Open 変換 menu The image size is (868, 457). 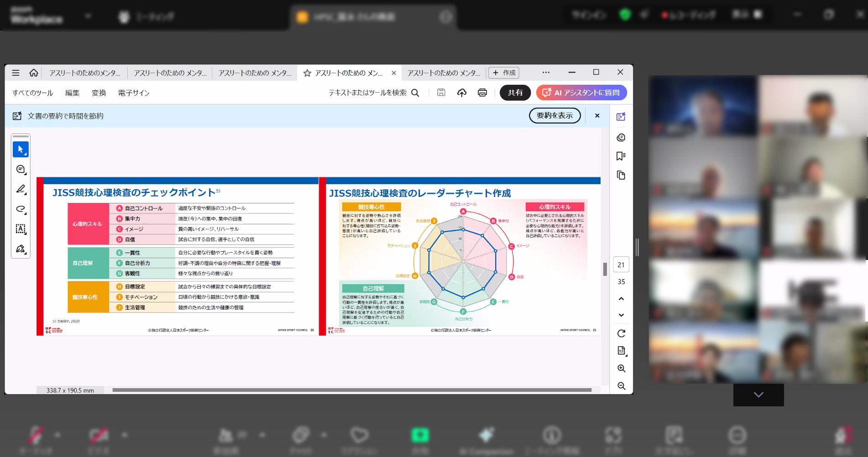pos(99,93)
